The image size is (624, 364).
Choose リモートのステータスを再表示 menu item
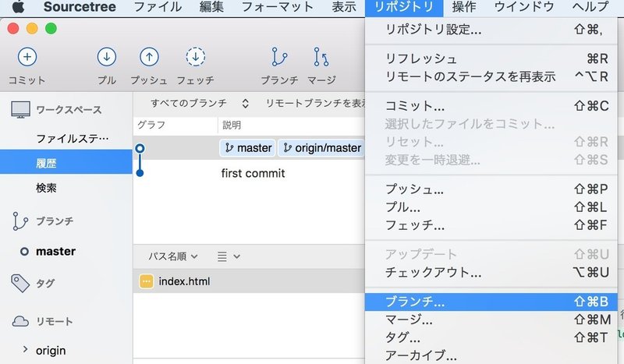491,76
